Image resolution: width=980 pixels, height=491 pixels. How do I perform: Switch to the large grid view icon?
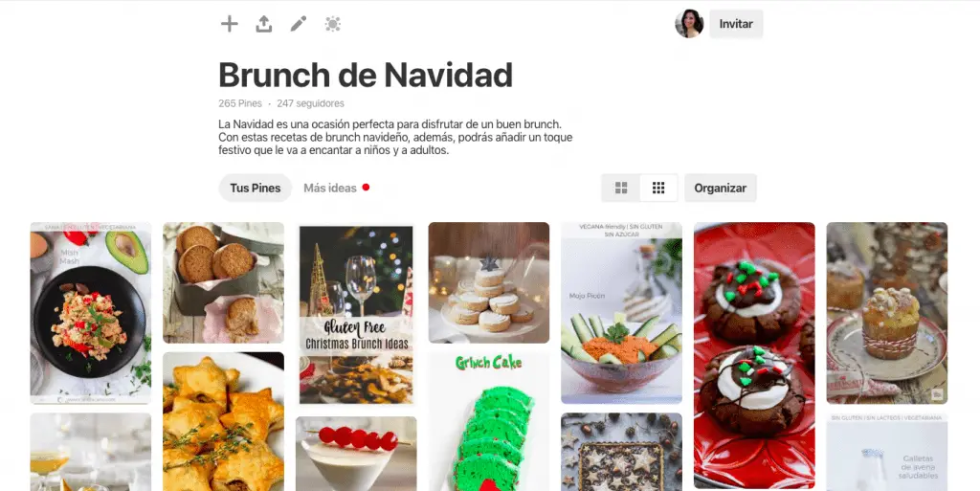pos(620,188)
